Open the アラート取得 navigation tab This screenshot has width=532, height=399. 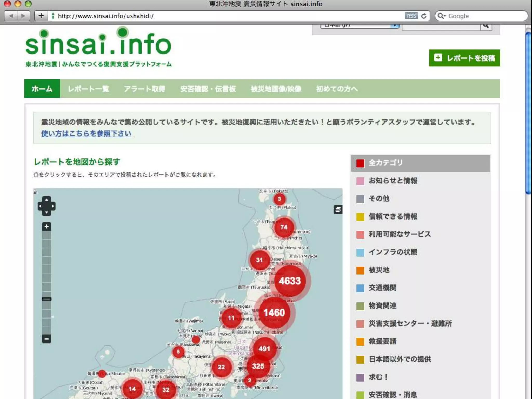tap(145, 89)
